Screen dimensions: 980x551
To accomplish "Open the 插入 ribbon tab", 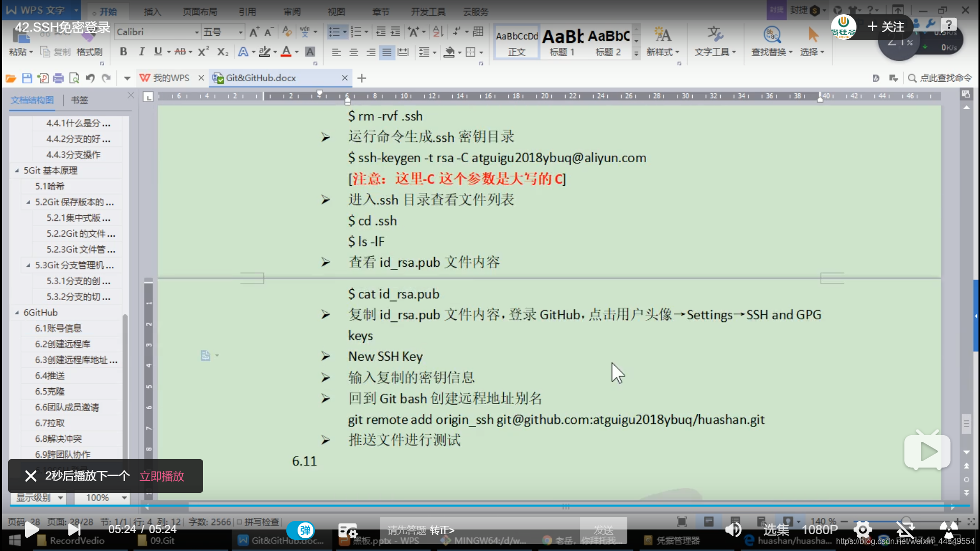I will (152, 11).
